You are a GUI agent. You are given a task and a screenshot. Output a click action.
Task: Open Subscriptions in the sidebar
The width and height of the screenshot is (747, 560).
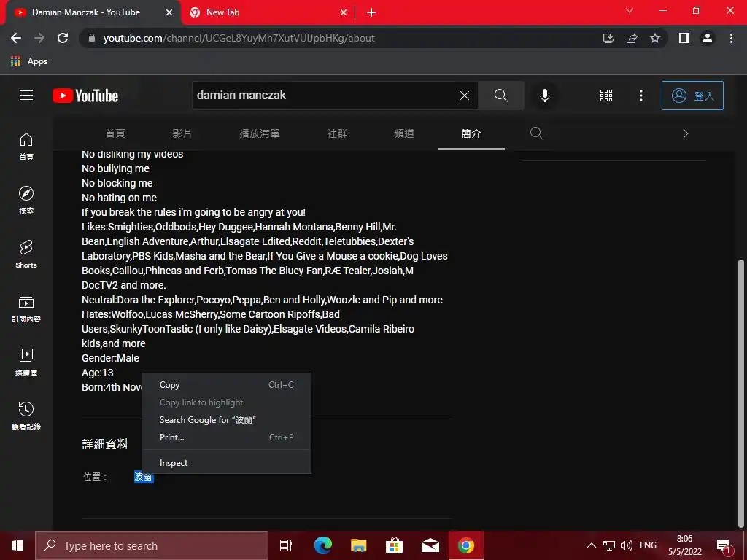[26, 308]
